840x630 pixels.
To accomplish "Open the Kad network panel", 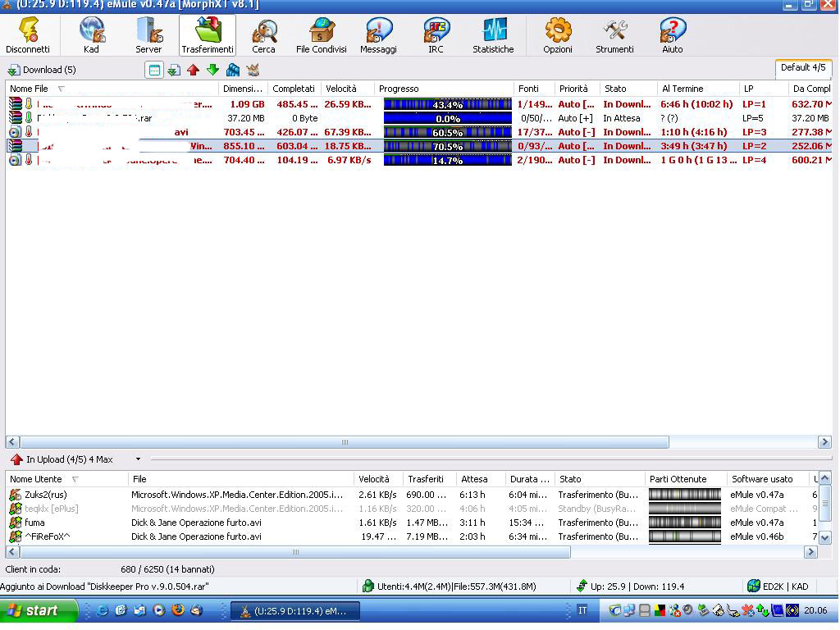I will tap(92, 35).
